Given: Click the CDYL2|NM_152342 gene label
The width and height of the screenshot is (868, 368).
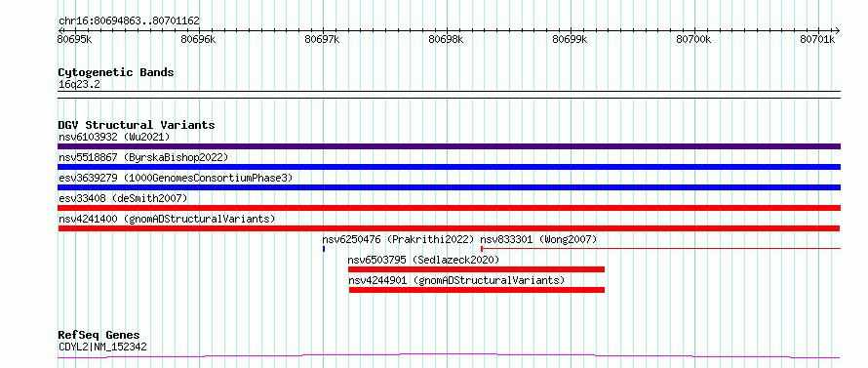Looking at the screenshot, I should pyautogui.click(x=102, y=348).
